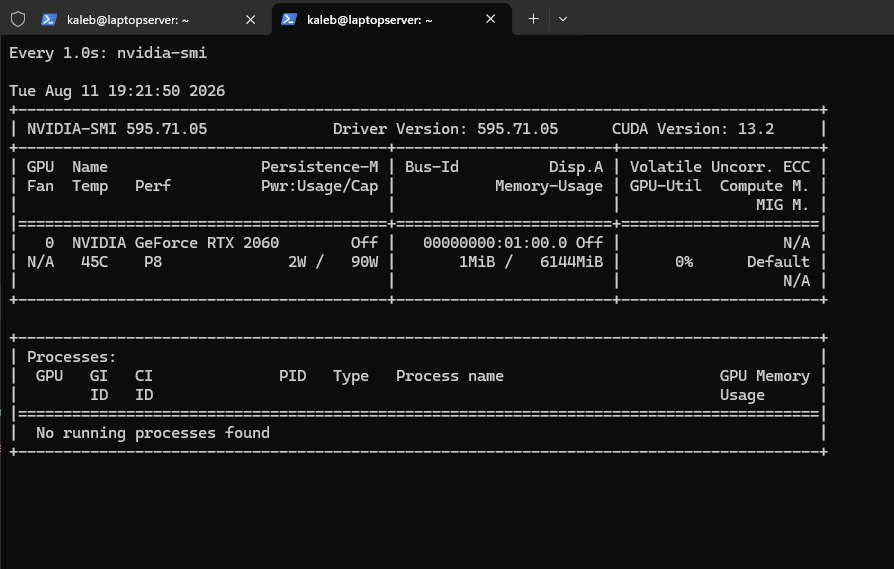Image resolution: width=894 pixels, height=569 pixels.
Task: Select the active second kaleb@laptopserver tab
Action: coord(392,19)
